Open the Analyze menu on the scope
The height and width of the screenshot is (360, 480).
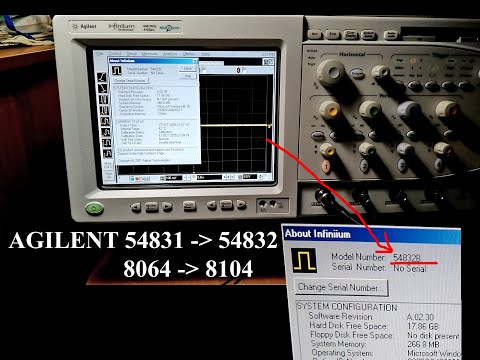[170, 54]
